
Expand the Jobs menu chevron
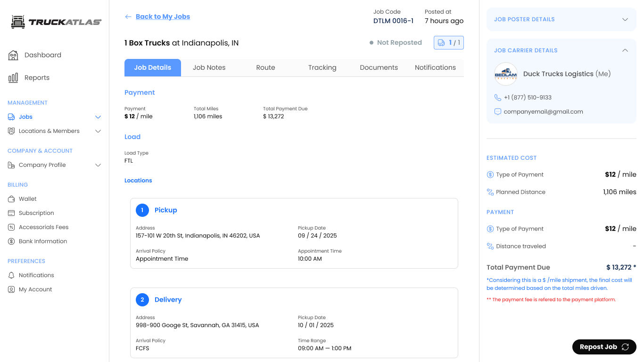[98, 117]
